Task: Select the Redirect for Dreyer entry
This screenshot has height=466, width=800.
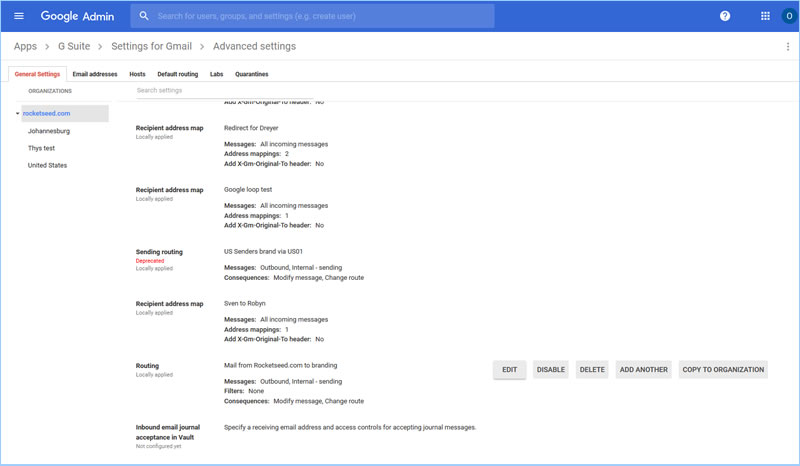Action: 251,128
